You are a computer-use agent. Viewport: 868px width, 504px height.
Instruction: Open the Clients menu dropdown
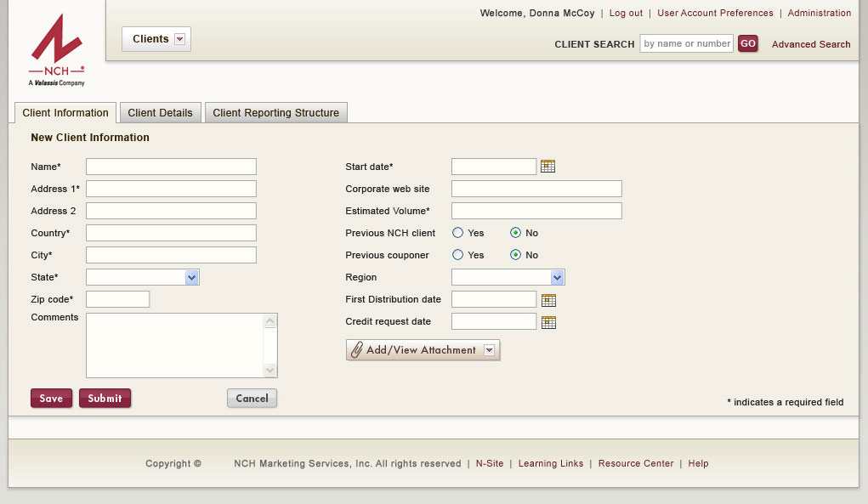point(179,39)
